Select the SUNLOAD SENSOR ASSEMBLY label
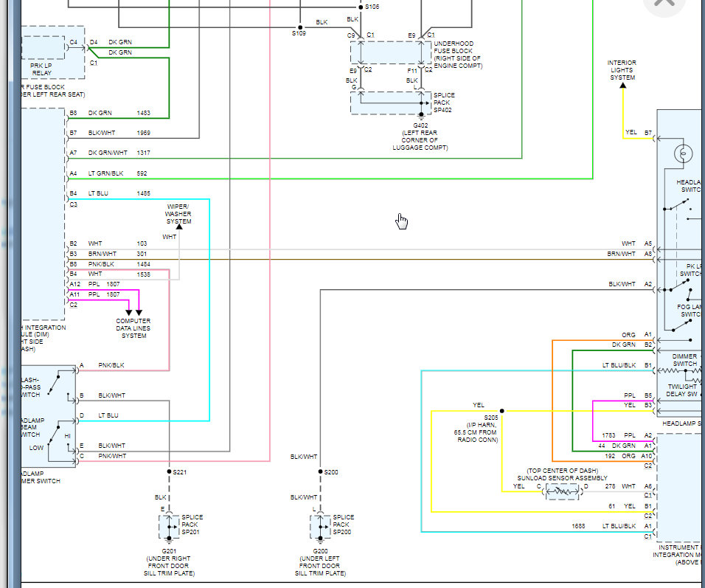The image size is (705, 588). coord(562,478)
